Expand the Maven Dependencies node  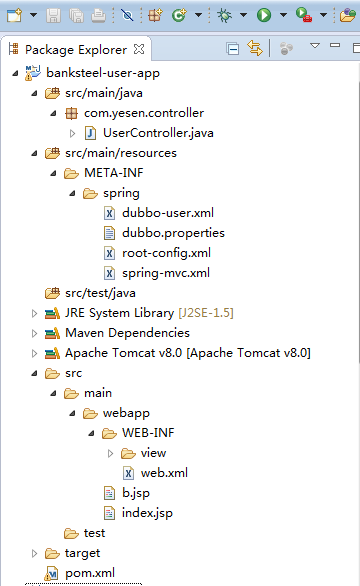click(x=34, y=333)
